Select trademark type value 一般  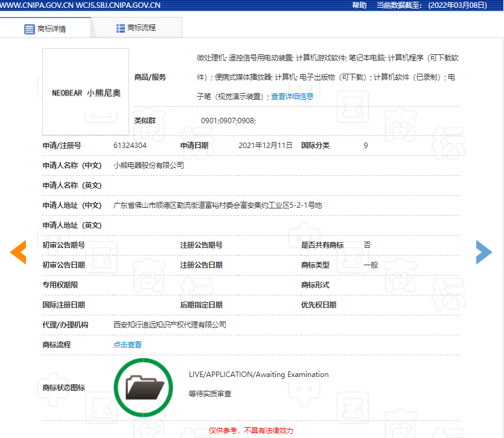[x=371, y=265]
